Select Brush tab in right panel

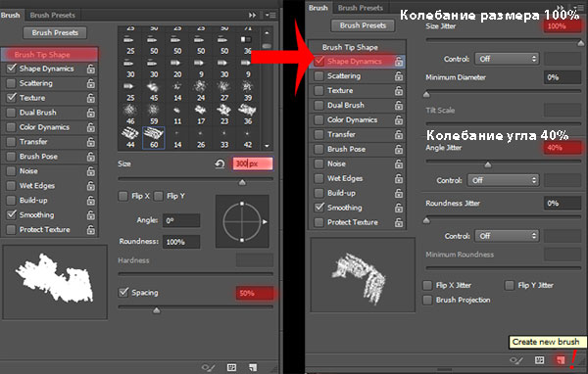point(318,8)
